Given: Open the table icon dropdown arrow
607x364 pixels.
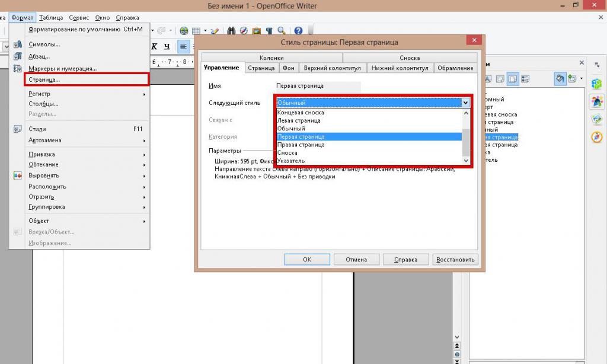Looking at the screenshot, I should pos(205,31).
